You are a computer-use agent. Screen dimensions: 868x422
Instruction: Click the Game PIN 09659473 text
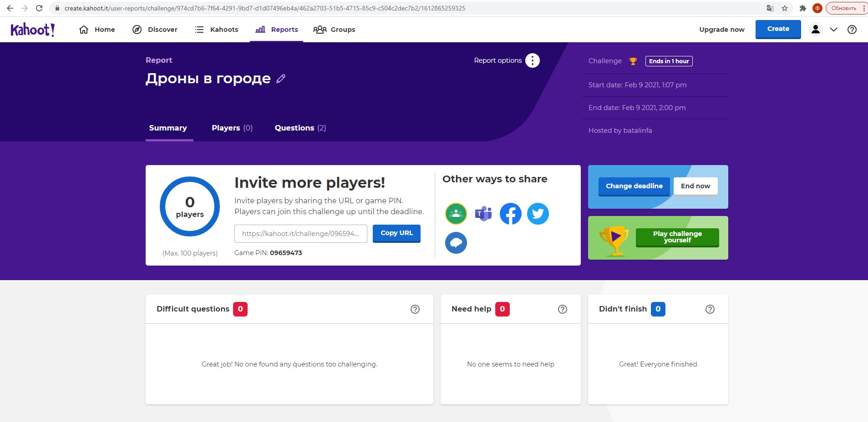(268, 253)
